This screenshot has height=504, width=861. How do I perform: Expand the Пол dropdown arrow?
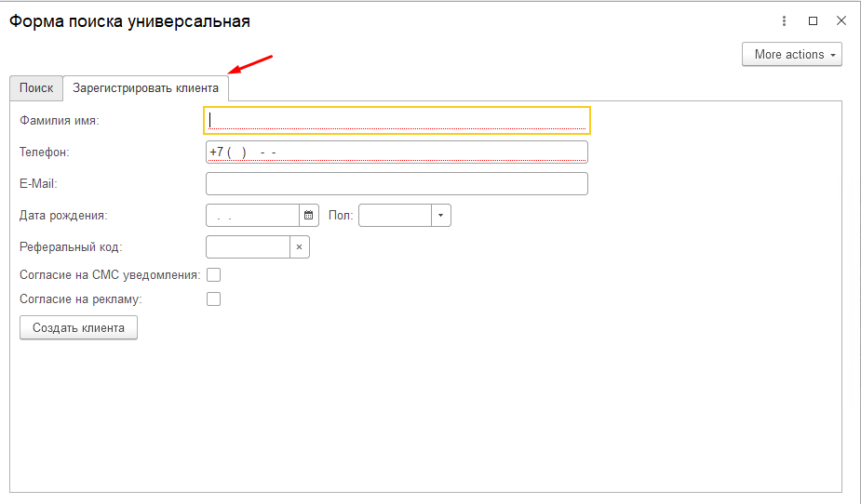point(441,216)
